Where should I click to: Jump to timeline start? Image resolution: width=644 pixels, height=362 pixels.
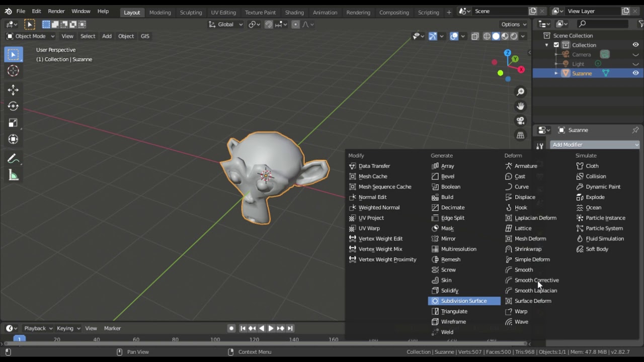(243, 328)
